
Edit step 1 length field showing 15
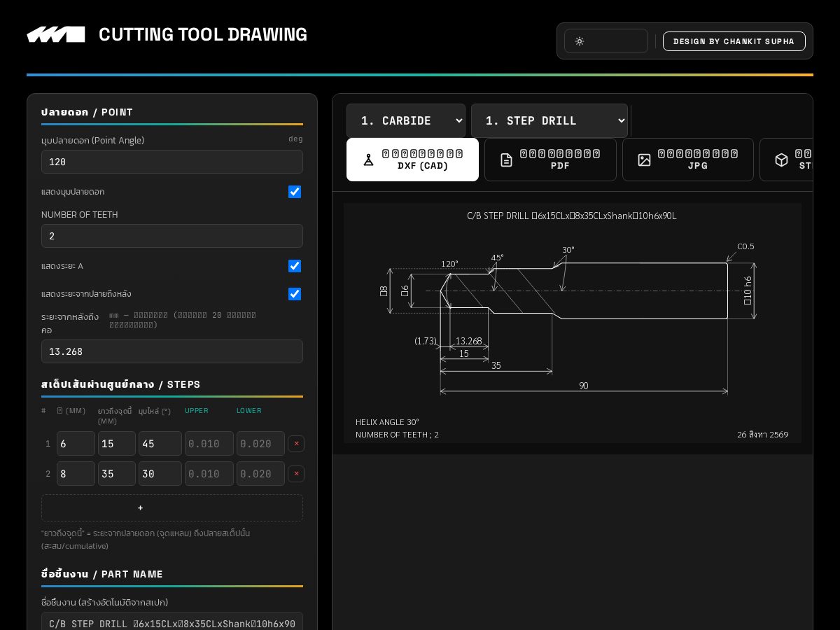(x=117, y=444)
